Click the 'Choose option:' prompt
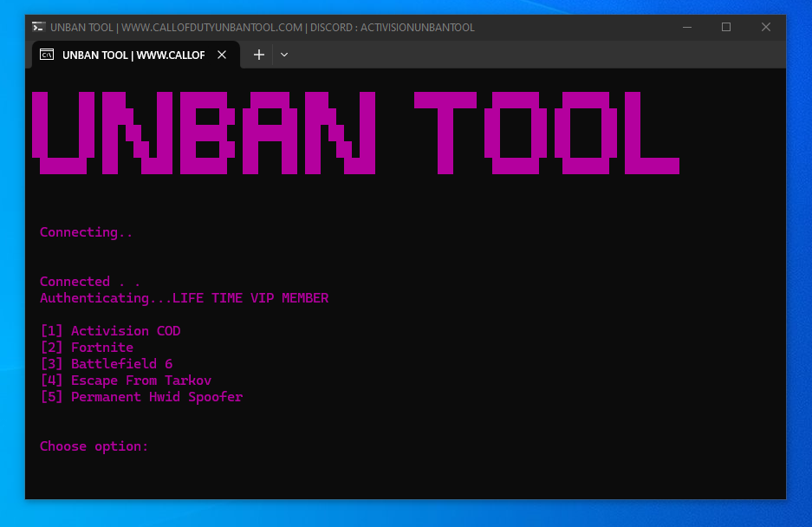The image size is (812, 527). (x=94, y=446)
